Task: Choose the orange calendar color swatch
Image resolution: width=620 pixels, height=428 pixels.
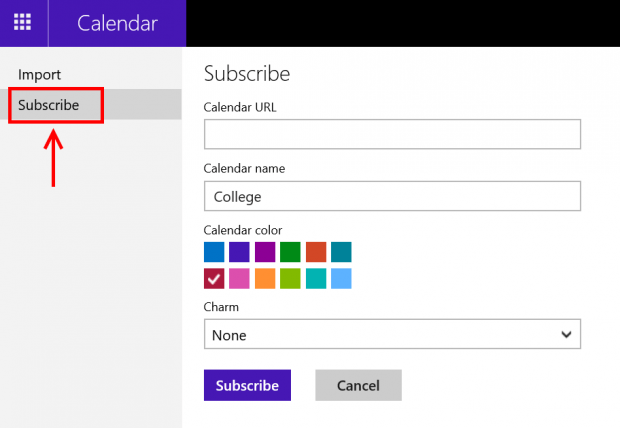Action: [x=265, y=278]
